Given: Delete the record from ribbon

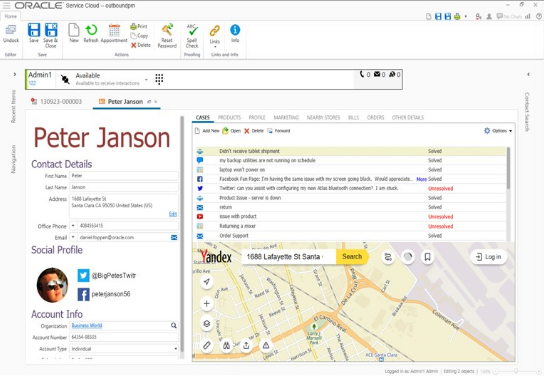Looking at the screenshot, I should pos(141,45).
